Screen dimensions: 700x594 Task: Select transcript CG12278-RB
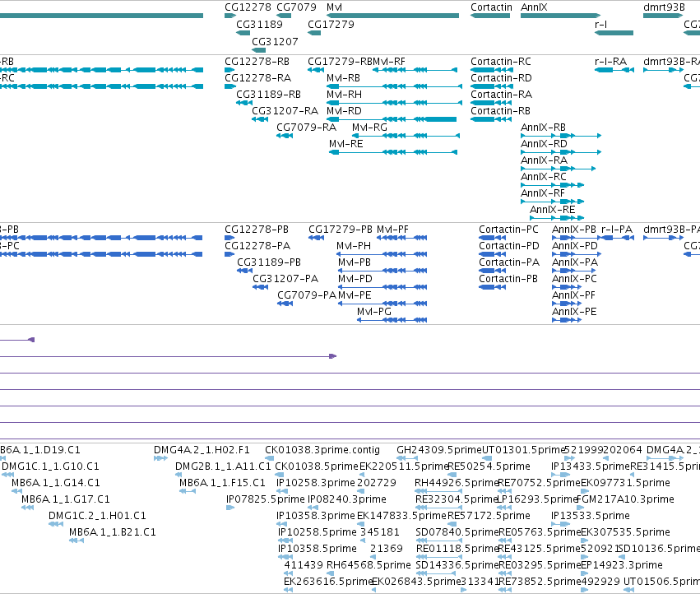pyautogui.click(x=257, y=61)
